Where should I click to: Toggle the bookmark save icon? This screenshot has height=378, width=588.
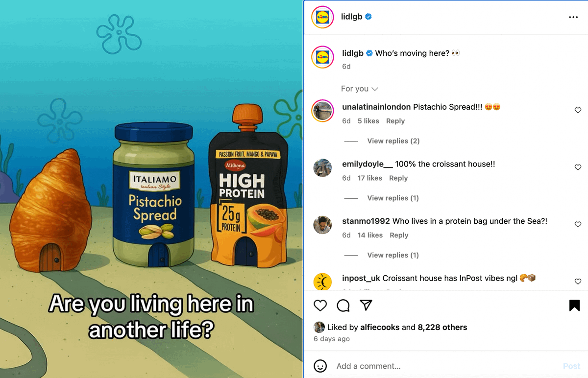coord(574,306)
